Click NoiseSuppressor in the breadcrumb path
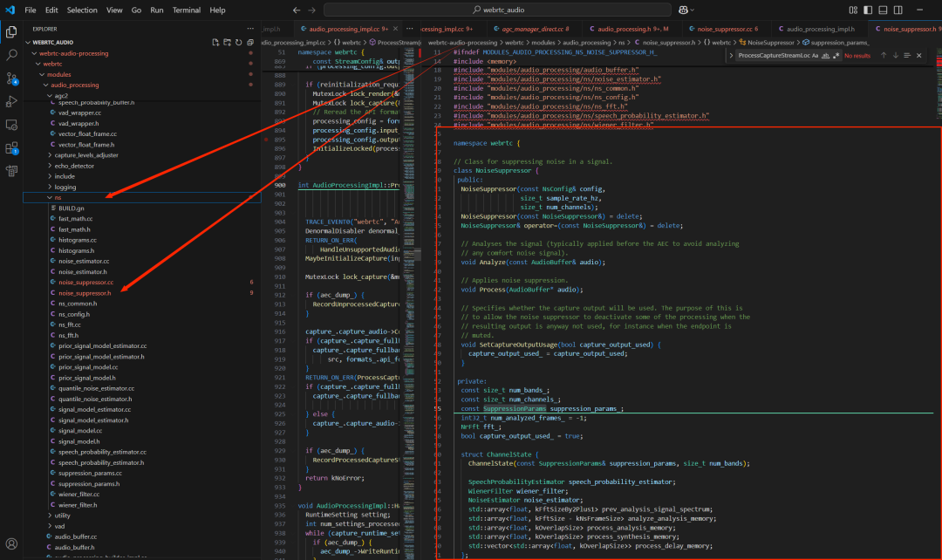This screenshot has height=560, width=942. click(x=771, y=42)
